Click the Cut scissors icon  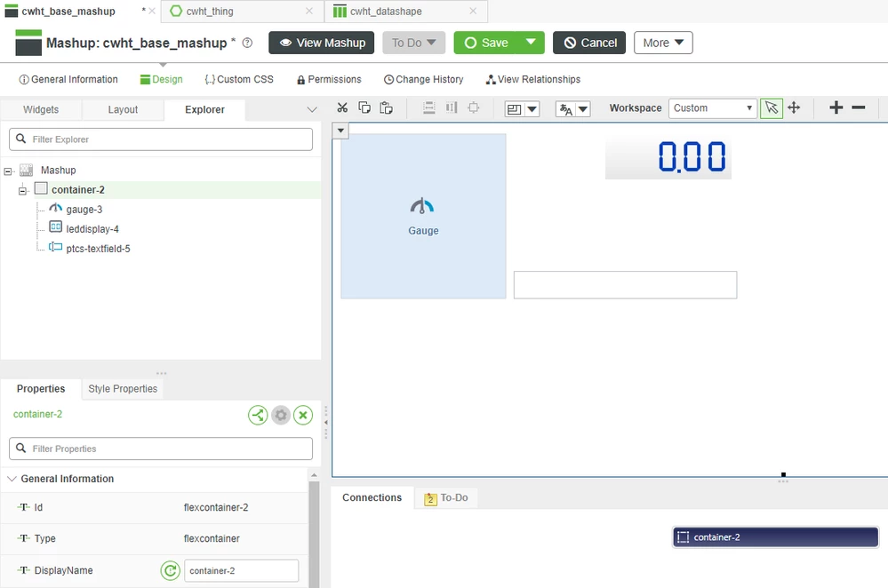(342, 107)
